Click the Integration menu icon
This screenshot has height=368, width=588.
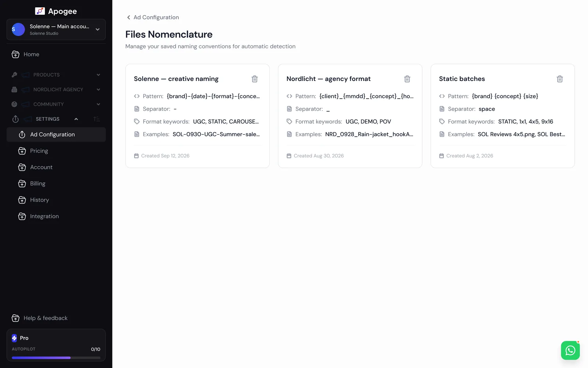click(x=22, y=216)
